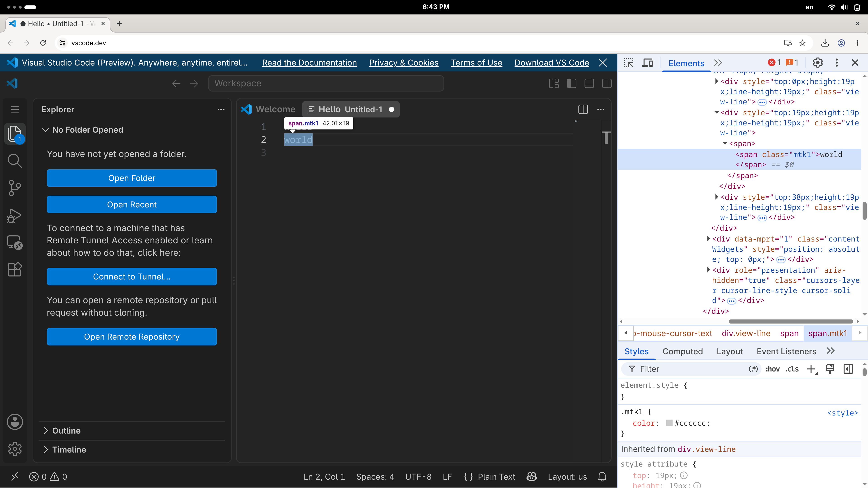Expand the cursors-layer div node
The height and width of the screenshot is (488, 868).
click(708, 270)
